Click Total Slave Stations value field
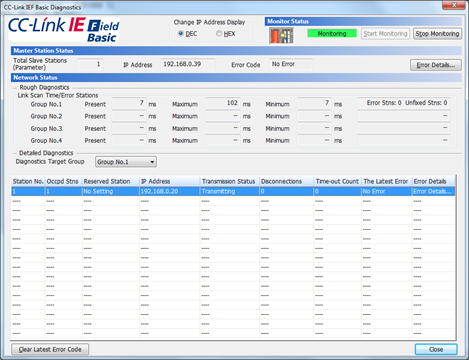Viewport: 469px width, 360px height. [x=90, y=64]
